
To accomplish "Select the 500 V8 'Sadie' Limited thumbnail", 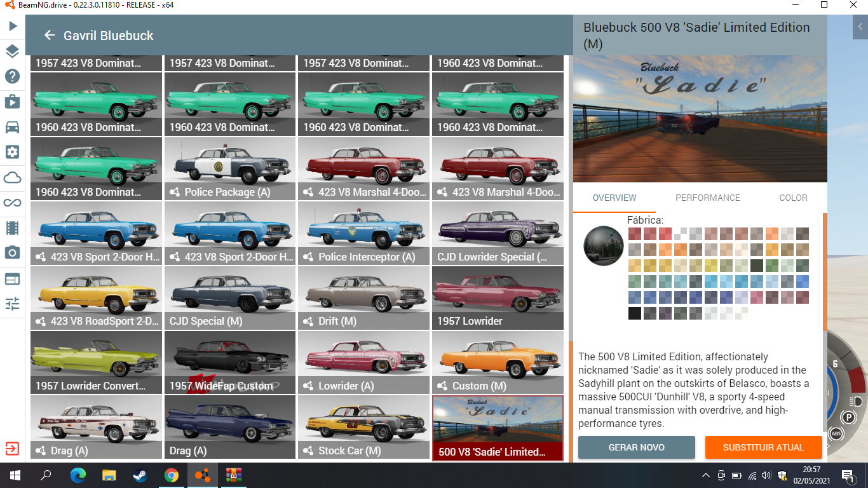I will point(498,428).
